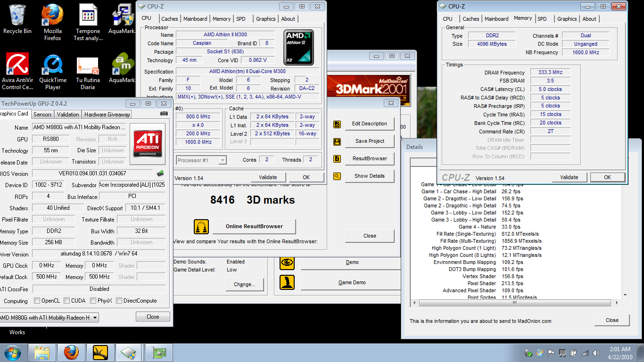The image size is (644, 362).
Task: Click the AMD Athlon II logo
Action: (x=298, y=47)
